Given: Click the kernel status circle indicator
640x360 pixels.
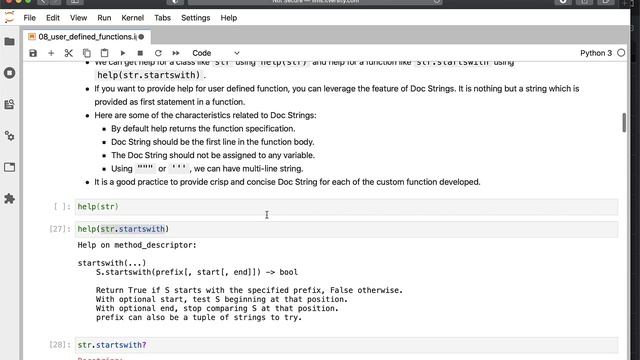Looking at the screenshot, I should [x=621, y=53].
